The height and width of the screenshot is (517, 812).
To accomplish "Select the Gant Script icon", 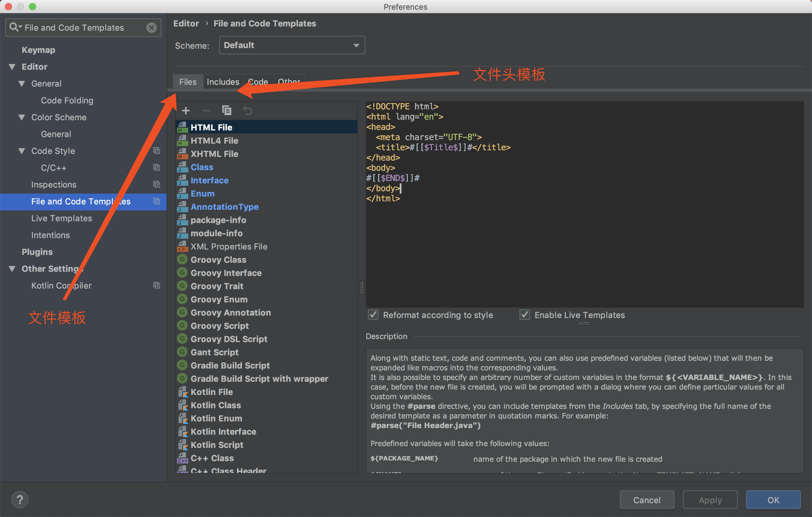I will 183,352.
